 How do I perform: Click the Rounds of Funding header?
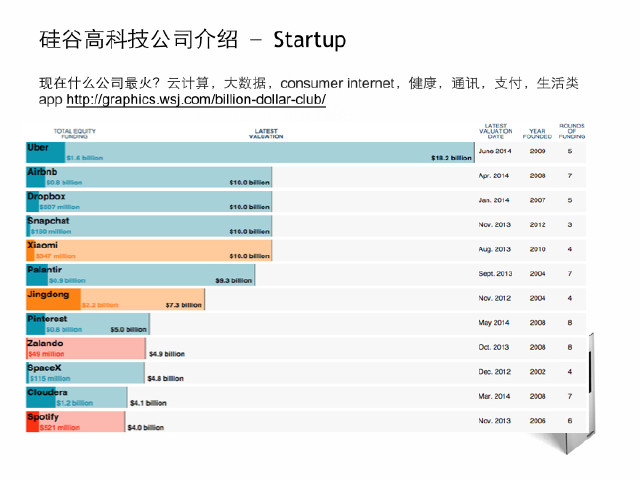coord(572,131)
